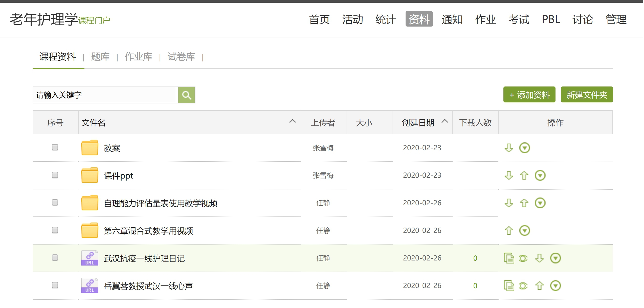This screenshot has width=644, height=308.
Task: Click the search magnifier icon
Action: [186, 95]
